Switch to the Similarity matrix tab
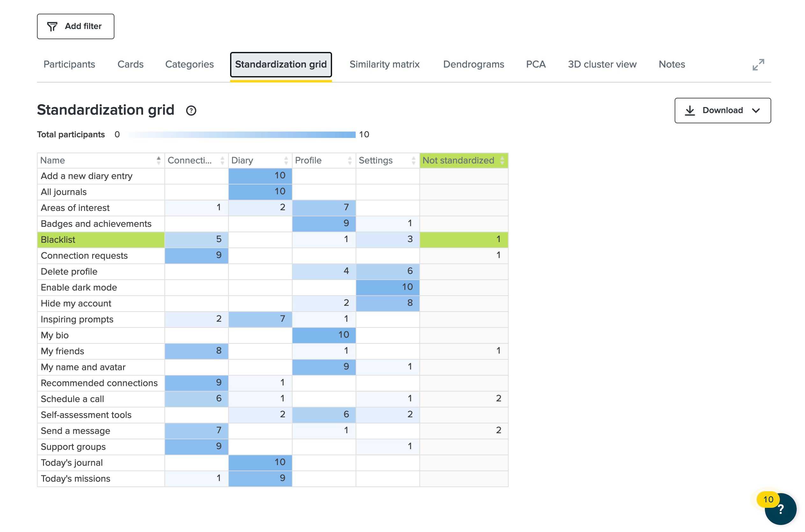 click(x=384, y=64)
